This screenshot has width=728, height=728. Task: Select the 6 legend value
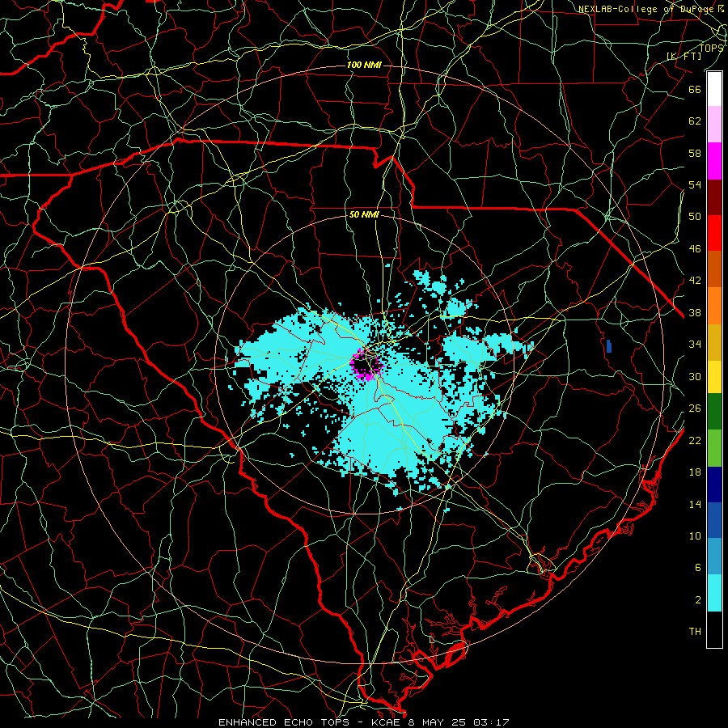[x=698, y=568]
